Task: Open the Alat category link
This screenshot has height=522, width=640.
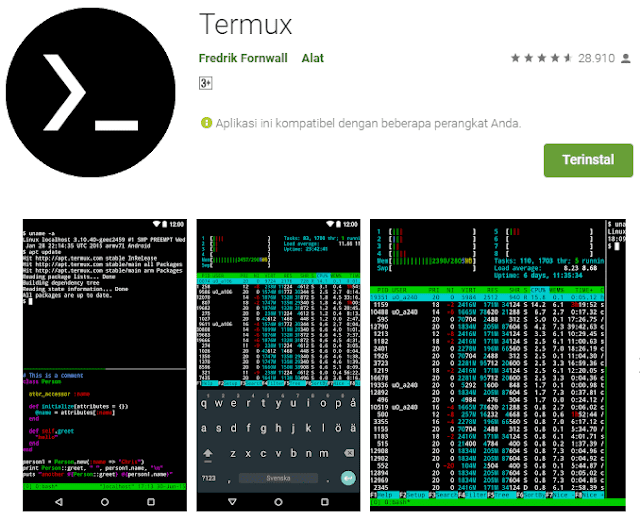Action: click(x=312, y=58)
